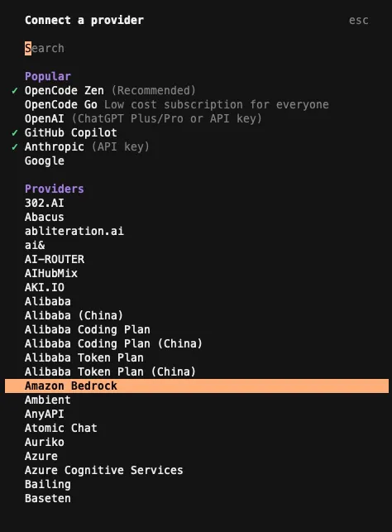Image resolution: width=392 pixels, height=532 pixels.
Task: Click the checkmark next to Anthropic
Action: pos(15,147)
